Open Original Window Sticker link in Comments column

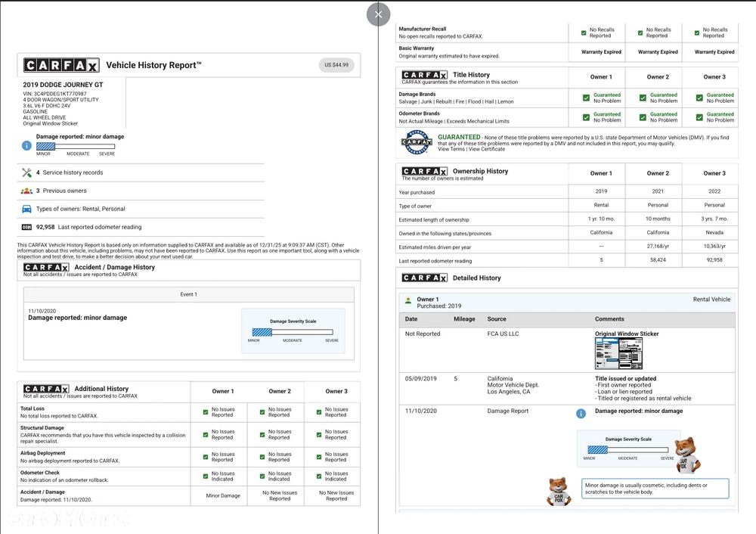(x=627, y=334)
